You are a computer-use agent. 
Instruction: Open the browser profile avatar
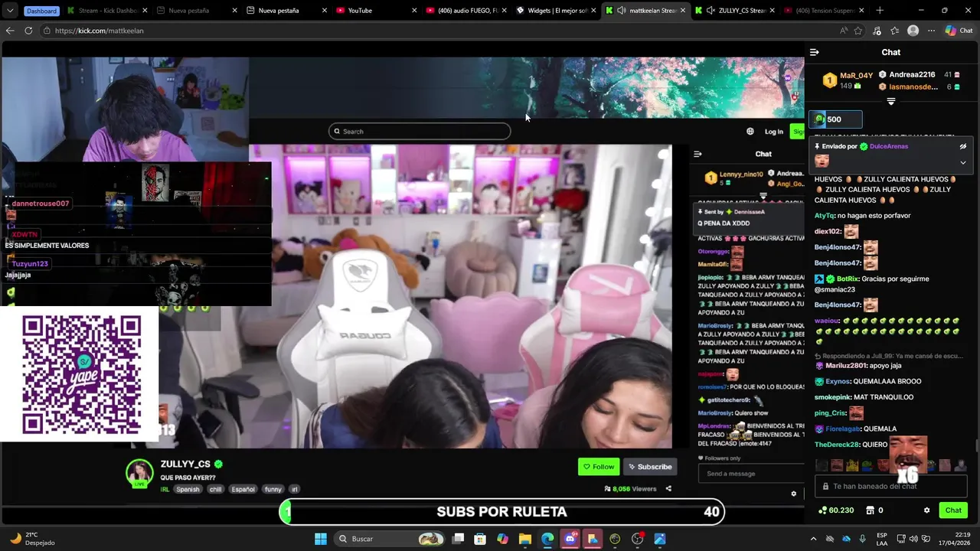913,31
